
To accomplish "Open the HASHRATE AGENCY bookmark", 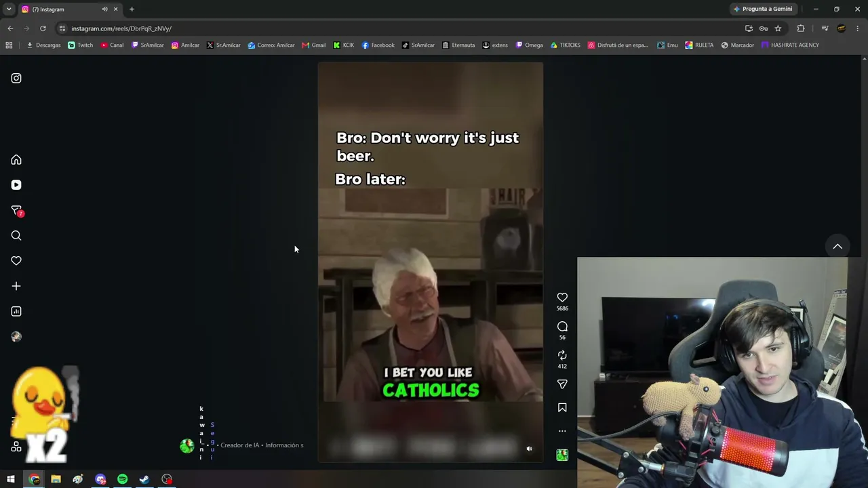I will tap(791, 45).
